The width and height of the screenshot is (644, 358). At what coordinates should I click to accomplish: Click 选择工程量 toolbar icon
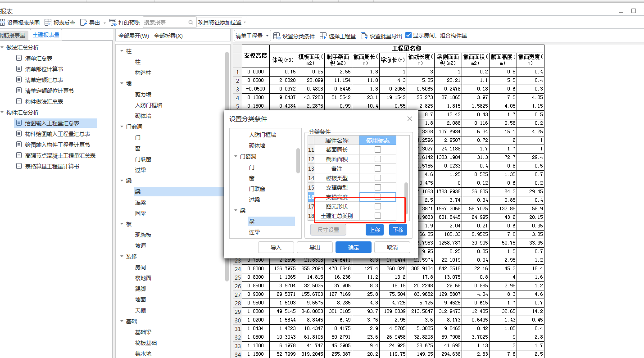pos(323,36)
